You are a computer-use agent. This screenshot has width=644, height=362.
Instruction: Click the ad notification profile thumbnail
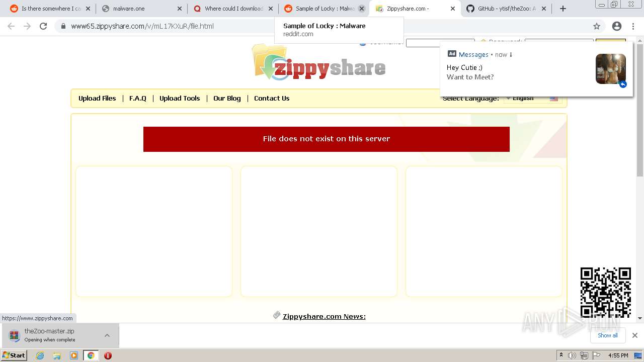pos(611,69)
